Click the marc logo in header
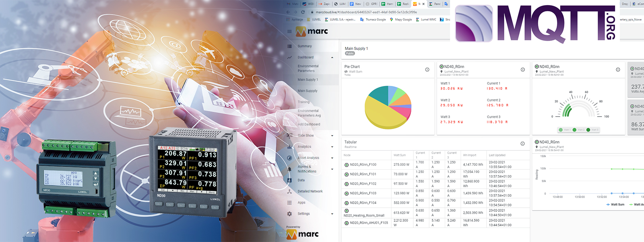This screenshot has height=242, width=644. coord(312,31)
